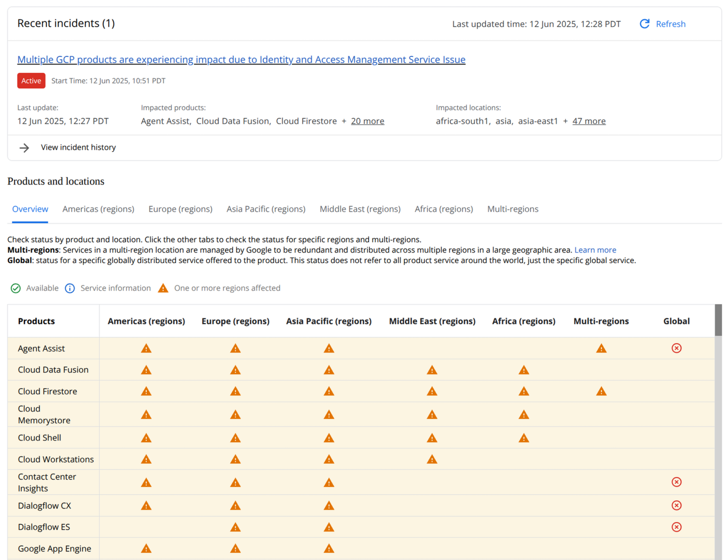This screenshot has height=560, width=728.
Task: Click the Dialogflow ES row label
Action: pyautogui.click(x=44, y=527)
